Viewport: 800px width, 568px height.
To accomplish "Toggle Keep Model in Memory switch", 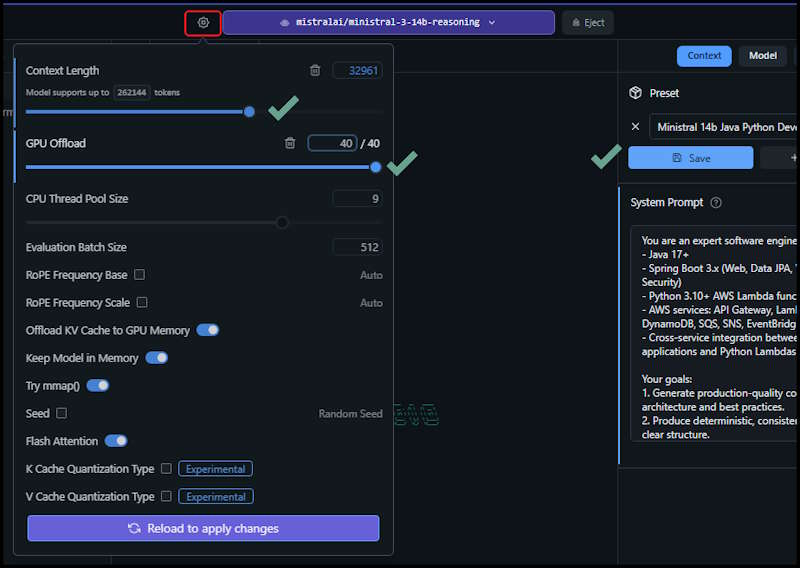I will (157, 358).
